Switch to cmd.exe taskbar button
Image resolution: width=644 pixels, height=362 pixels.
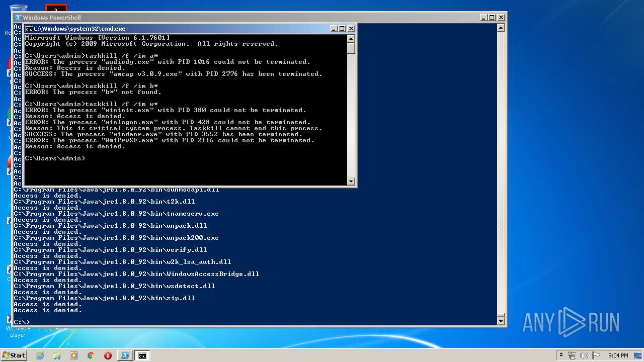(x=142, y=355)
